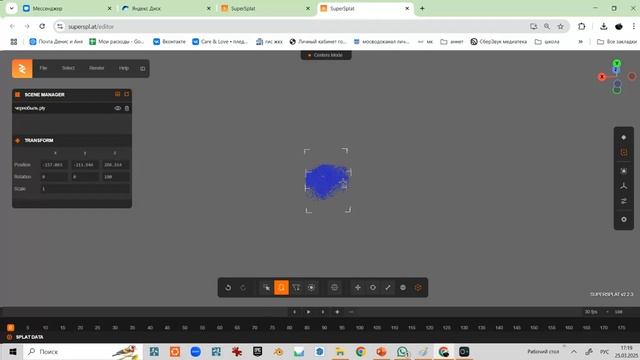
Task: Click the top icon in the right toolbar
Action: point(624,138)
